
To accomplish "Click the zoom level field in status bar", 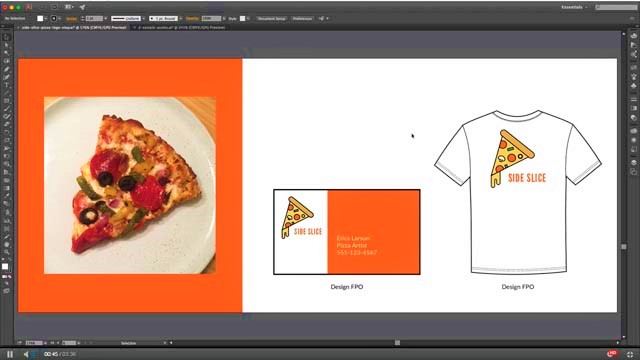I will coord(34,343).
